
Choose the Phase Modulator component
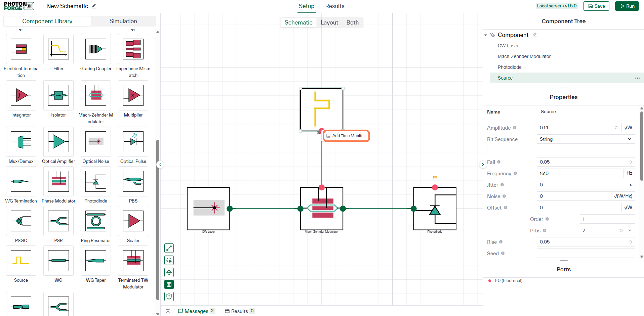point(58,182)
